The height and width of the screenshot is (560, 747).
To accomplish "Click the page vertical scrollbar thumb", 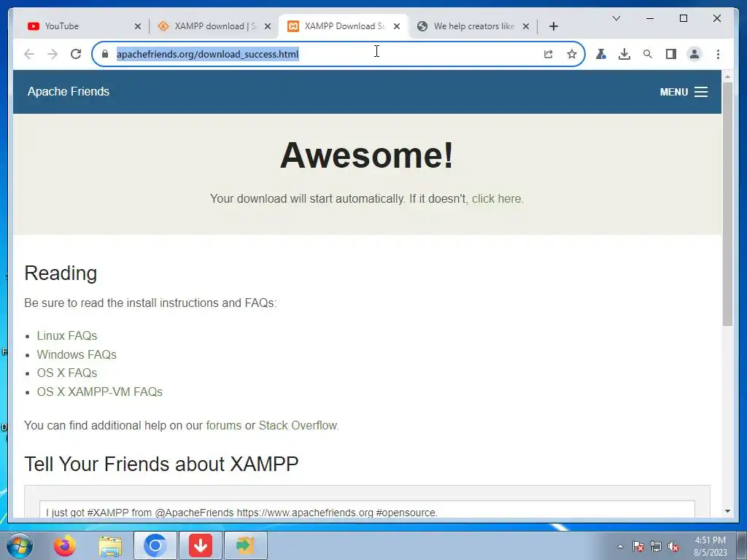I will (727, 204).
